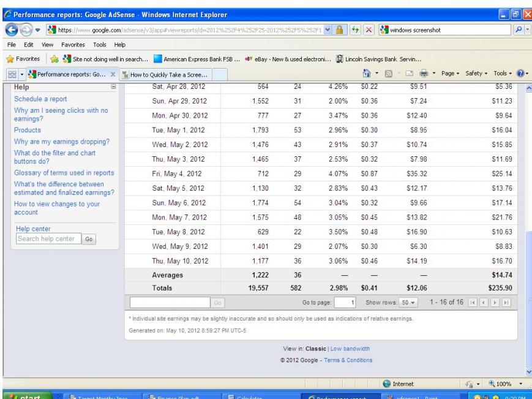This screenshot has width=532, height=399.
Task: Click the page scrollbar down arrow
Action: pyautogui.click(x=528, y=371)
